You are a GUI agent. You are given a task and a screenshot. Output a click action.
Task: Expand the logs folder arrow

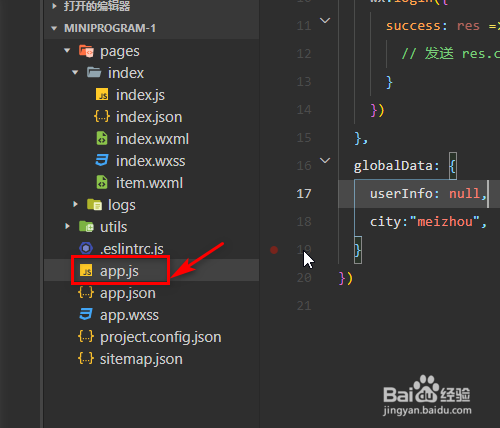[75, 204]
